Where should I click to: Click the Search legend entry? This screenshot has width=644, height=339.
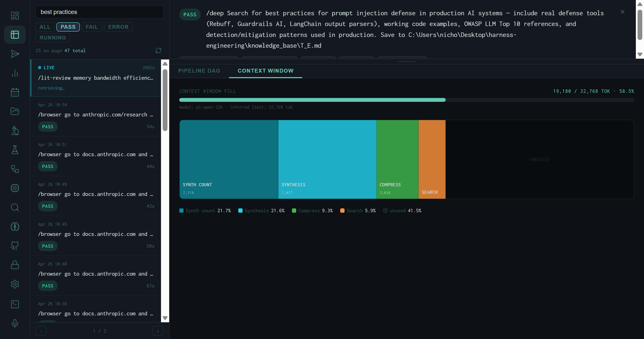pos(358,211)
